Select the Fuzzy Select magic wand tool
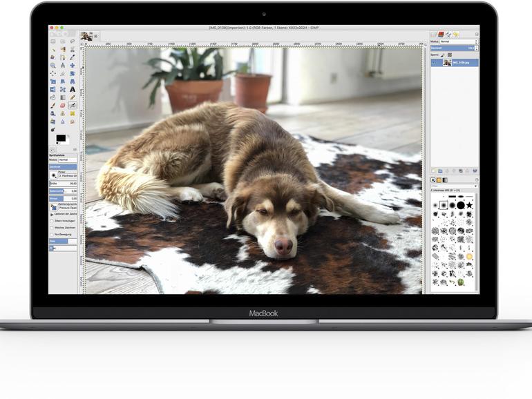The width and height of the screenshot is (532, 399). pyautogui.click(x=53, y=50)
